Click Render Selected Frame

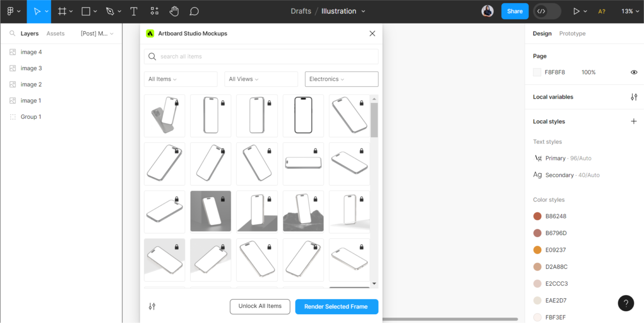coord(337,307)
